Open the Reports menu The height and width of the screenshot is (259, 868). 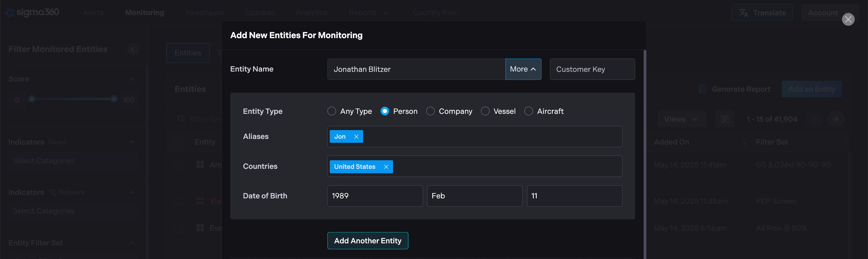(369, 13)
